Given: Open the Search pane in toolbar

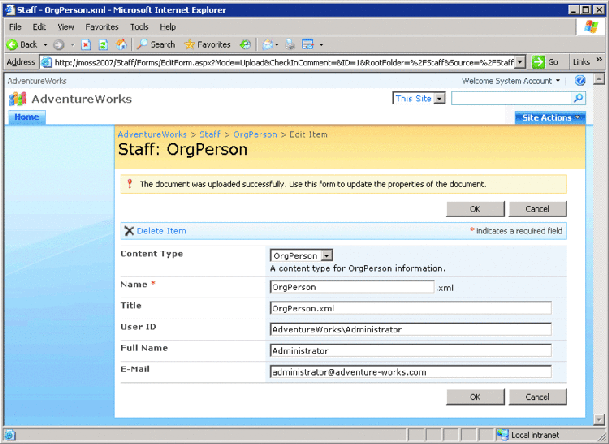Looking at the screenshot, I should [156, 45].
